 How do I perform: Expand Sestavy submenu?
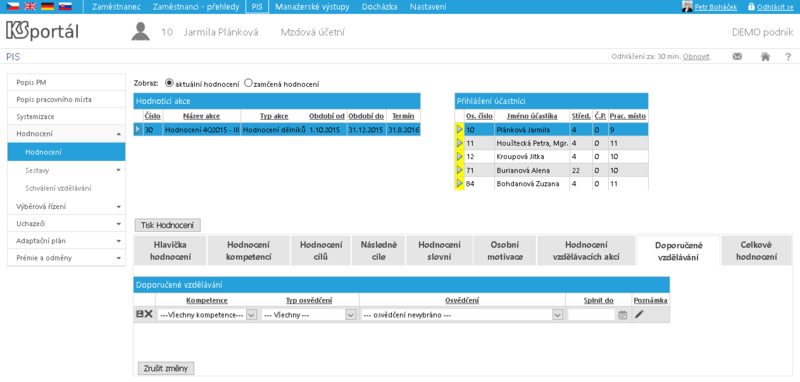click(118, 169)
